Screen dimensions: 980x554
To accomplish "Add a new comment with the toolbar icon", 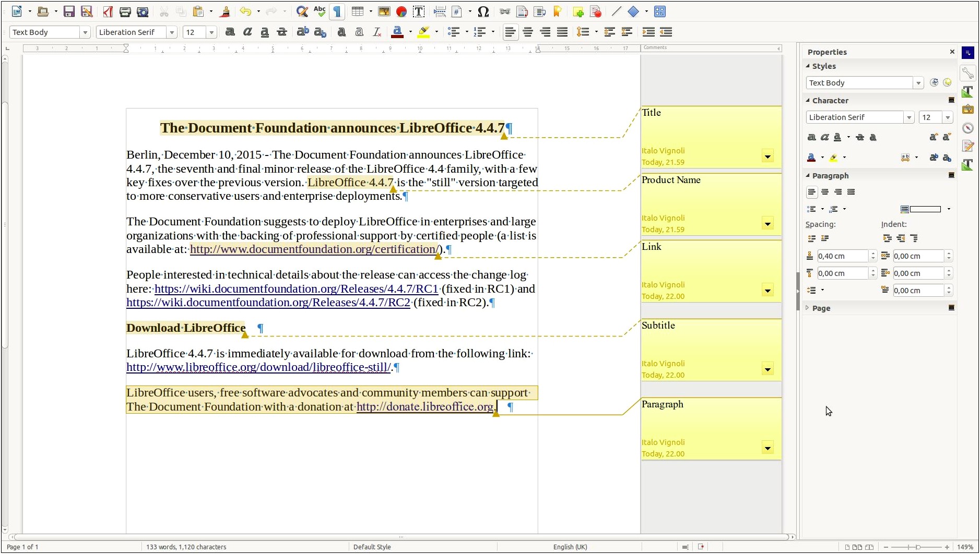I will click(578, 11).
